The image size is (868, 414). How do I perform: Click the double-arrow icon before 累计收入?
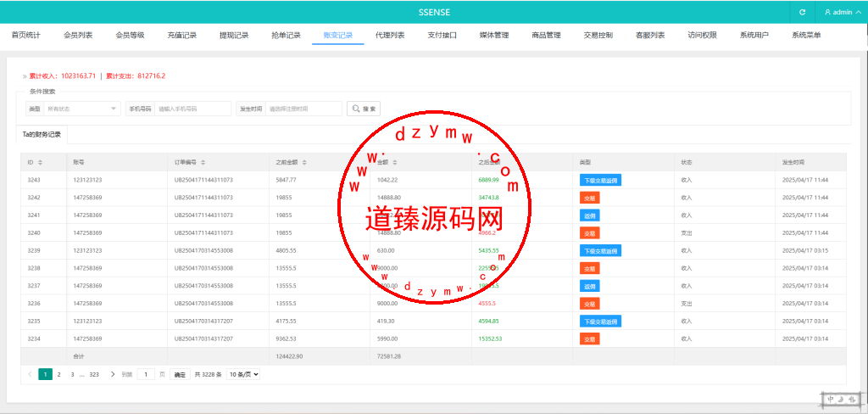point(25,76)
